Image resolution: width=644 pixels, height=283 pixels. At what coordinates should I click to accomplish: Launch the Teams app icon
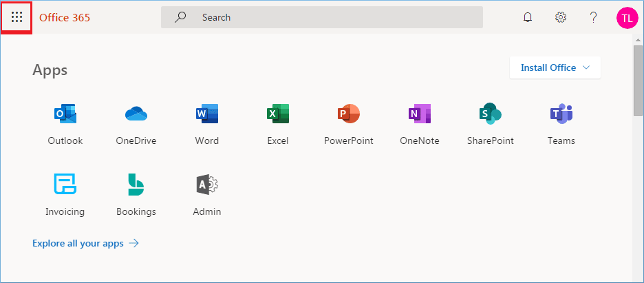pyautogui.click(x=561, y=114)
